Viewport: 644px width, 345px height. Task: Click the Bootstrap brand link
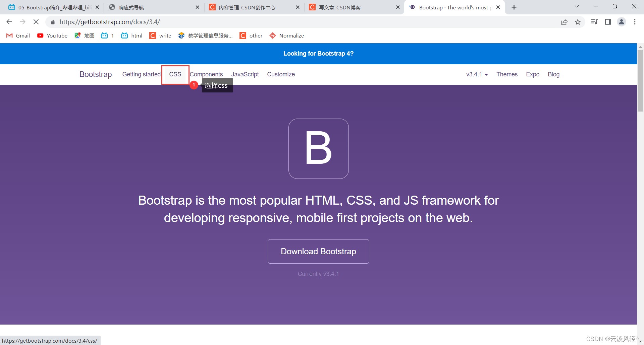pos(96,74)
